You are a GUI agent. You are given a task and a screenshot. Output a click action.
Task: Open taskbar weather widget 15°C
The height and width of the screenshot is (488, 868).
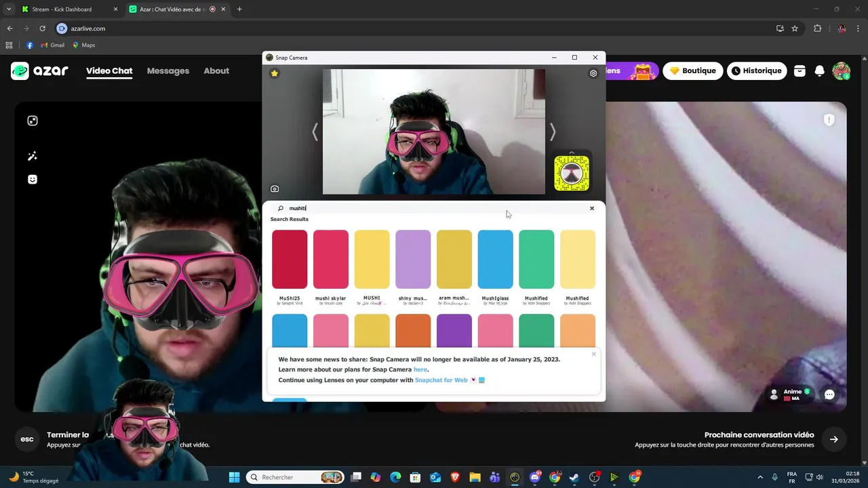pos(34,477)
